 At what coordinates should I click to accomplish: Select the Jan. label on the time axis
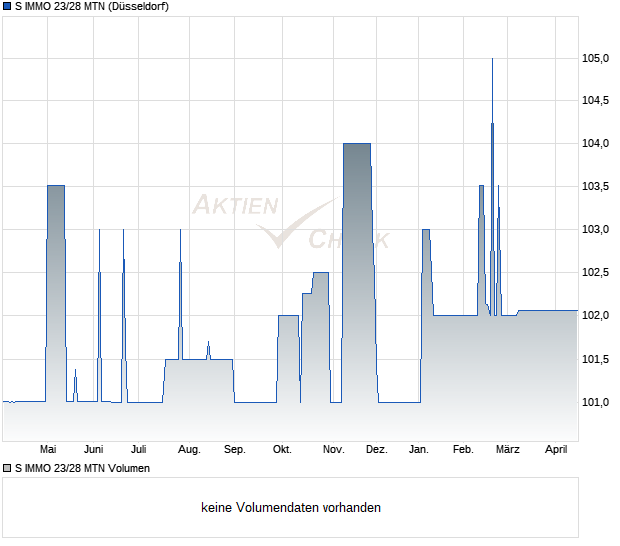coord(419,450)
